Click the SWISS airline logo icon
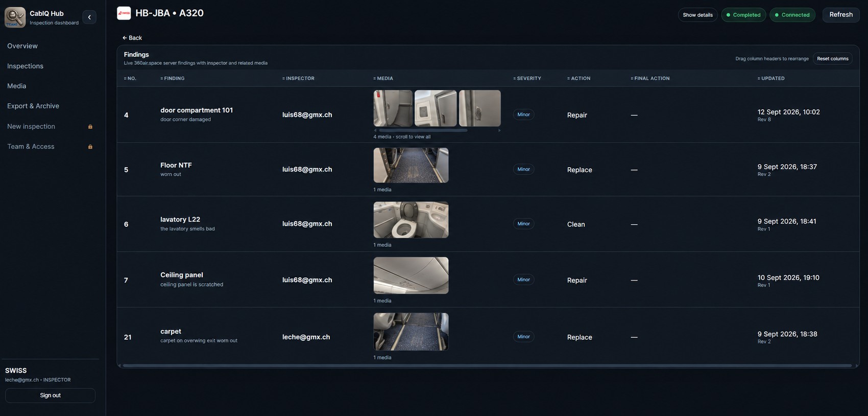Screen dimensions: 868x416 [124, 13]
